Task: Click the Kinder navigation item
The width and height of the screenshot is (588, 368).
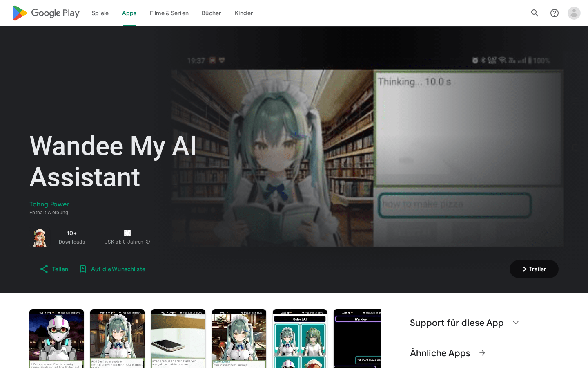Action: coord(244,13)
